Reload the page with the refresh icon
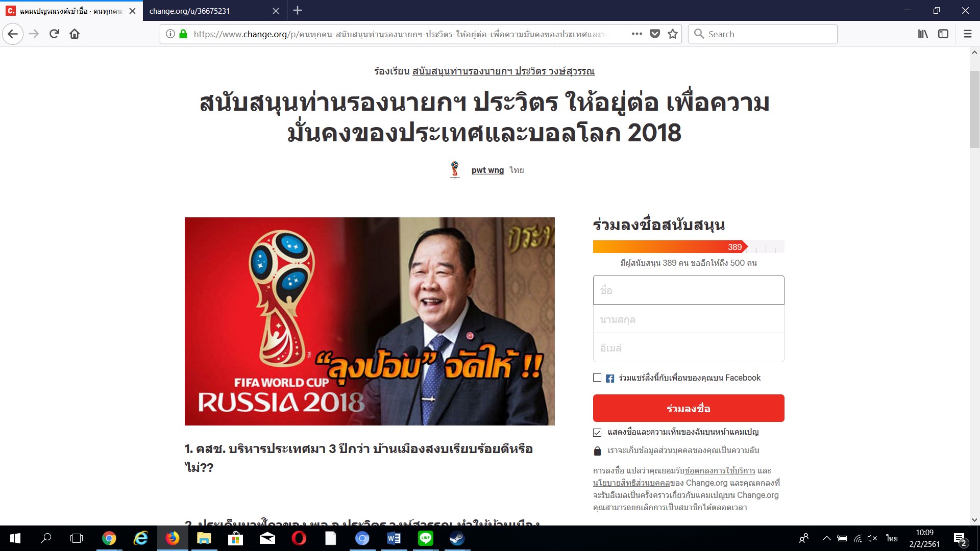 click(54, 34)
